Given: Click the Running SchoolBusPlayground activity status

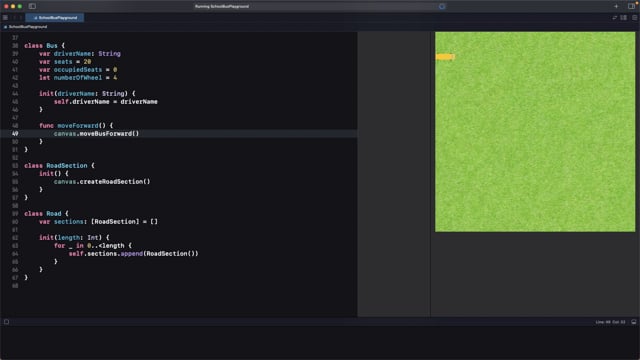Looking at the screenshot, I should click(222, 6).
